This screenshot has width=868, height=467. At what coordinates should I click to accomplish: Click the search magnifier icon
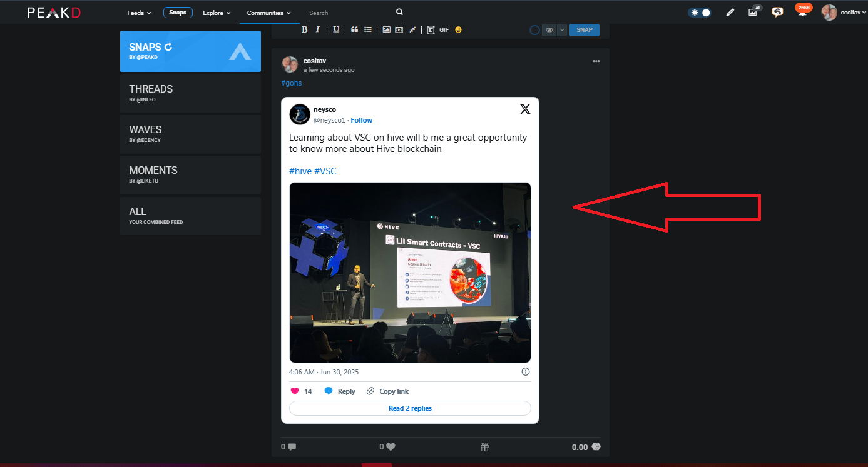coord(400,12)
